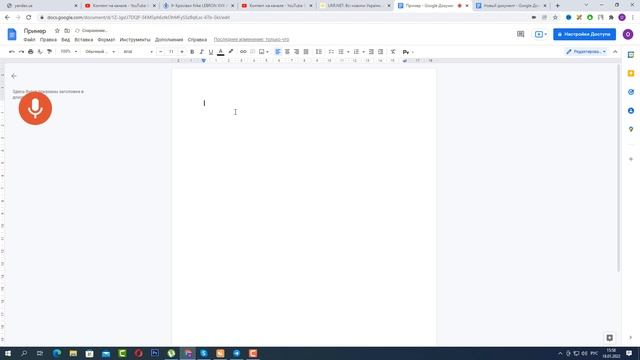Open the text color picker
Viewport: 640px width, 360px height.
tap(221, 52)
